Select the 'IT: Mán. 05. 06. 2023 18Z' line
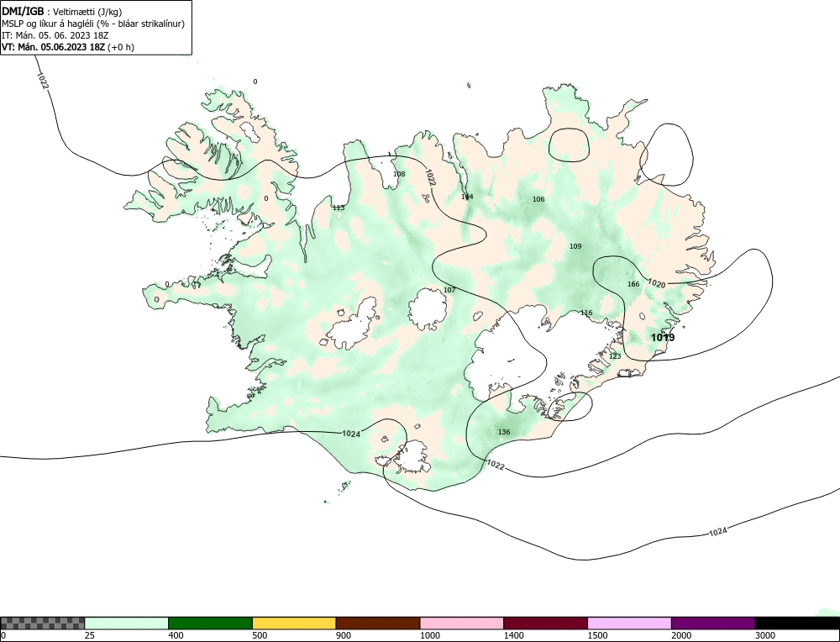 [55, 35]
